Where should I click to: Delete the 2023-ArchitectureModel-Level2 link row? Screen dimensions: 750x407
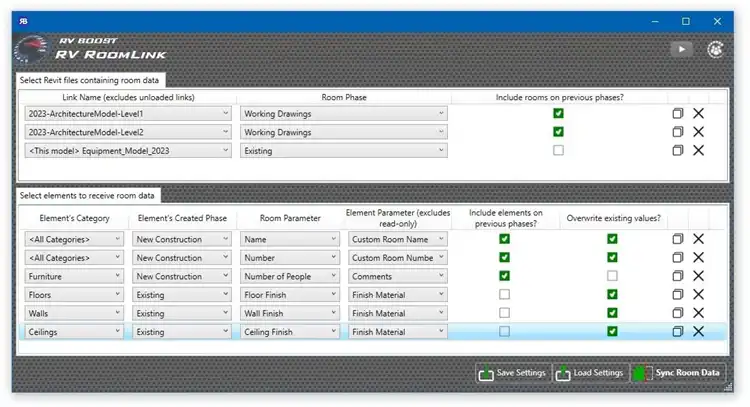tap(698, 132)
